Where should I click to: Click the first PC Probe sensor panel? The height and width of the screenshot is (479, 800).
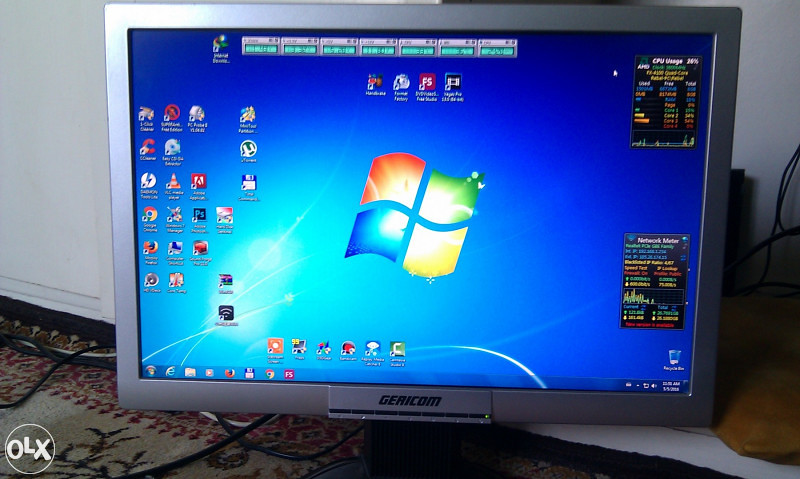260,46
